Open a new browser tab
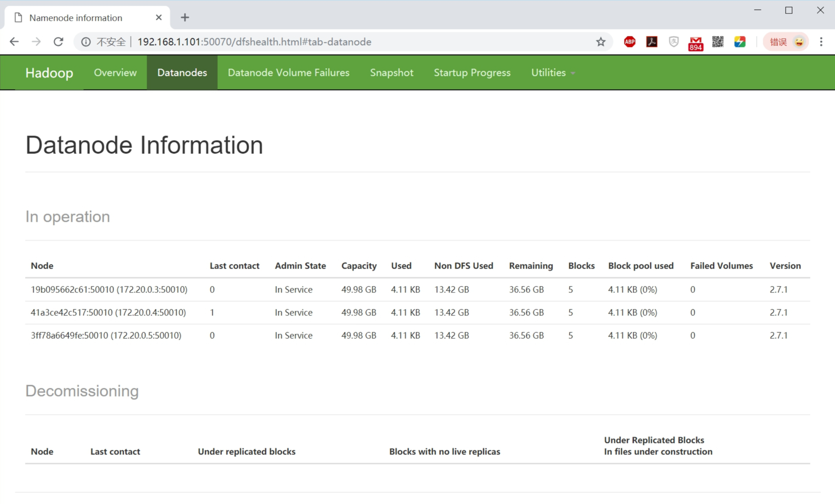 tap(185, 17)
